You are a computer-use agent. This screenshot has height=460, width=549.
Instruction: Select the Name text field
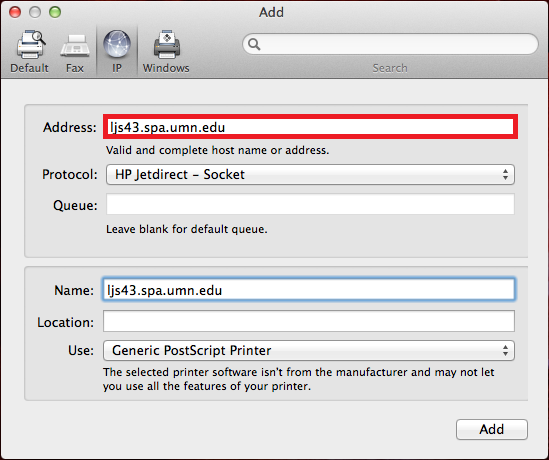[309, 290]
